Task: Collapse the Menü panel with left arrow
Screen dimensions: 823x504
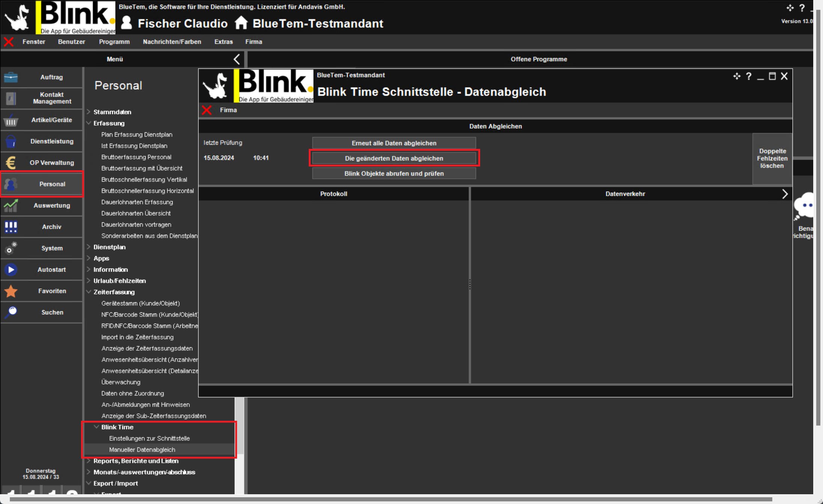Action: click(237, 59)
